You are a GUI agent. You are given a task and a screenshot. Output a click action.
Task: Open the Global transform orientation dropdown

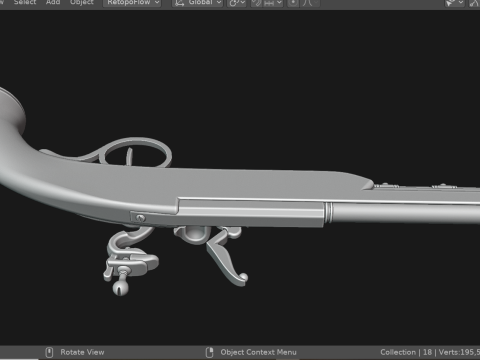pos(197,3)
